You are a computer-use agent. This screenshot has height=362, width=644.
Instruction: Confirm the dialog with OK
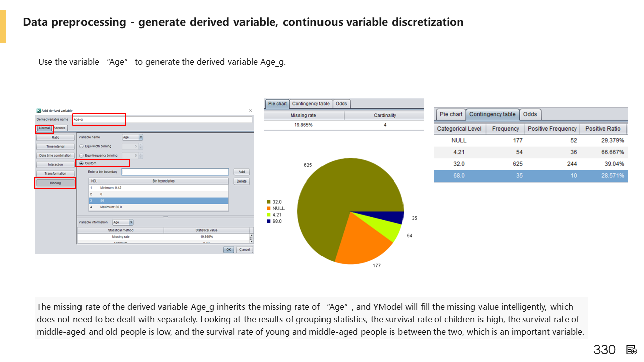(229, 249)
